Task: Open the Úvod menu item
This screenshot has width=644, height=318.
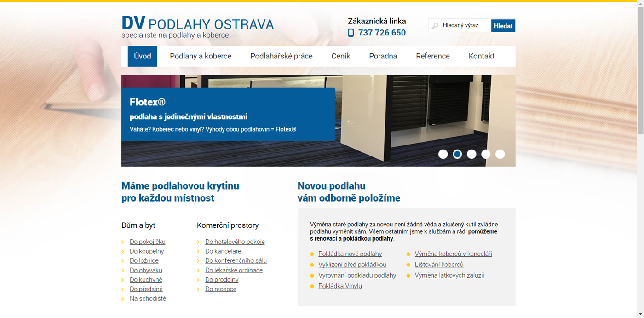Action: tap(143, 56)
